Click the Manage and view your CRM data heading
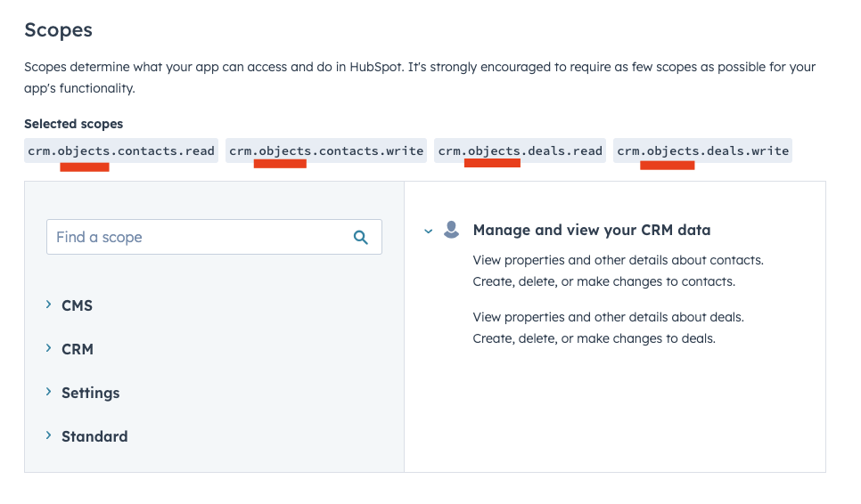This screenshot has height=504, width=861. click(592, 231)
